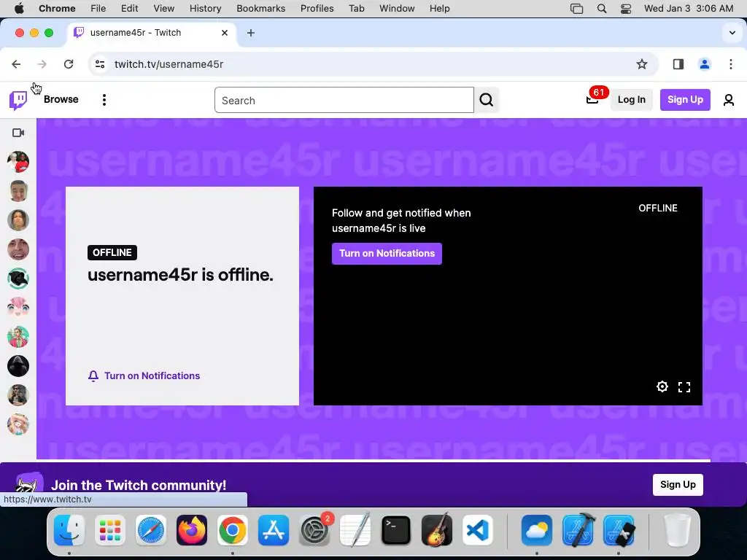Select the black hooded figure channel avatar
The image size is (747, 560).
pos(18,366)
